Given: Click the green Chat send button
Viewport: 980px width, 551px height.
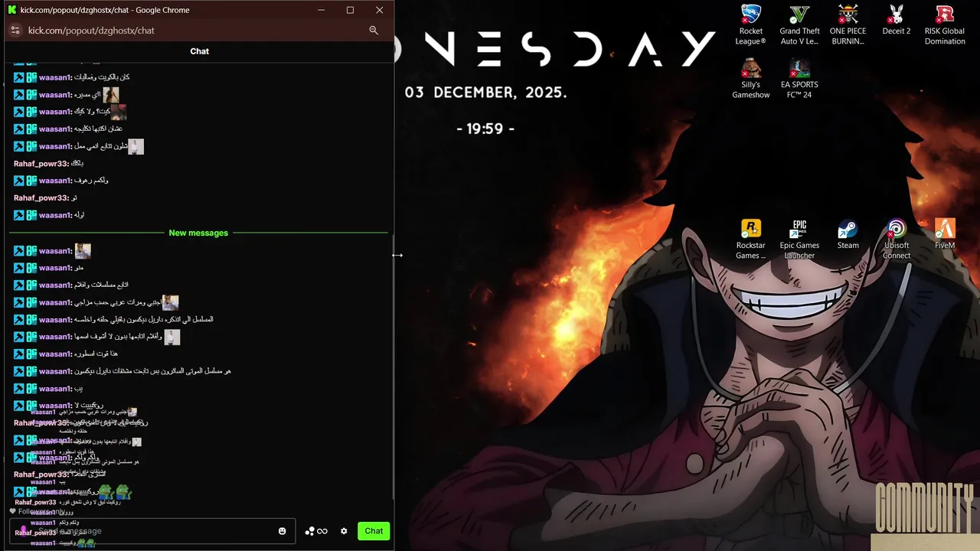Looking at the screenshot, I should [374, 531].
